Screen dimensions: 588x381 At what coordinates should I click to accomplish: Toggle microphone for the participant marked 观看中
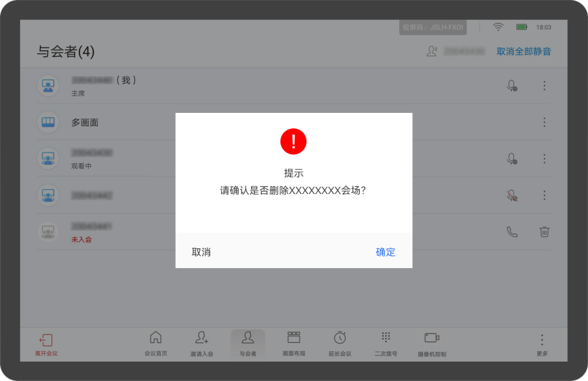point(512,159)
